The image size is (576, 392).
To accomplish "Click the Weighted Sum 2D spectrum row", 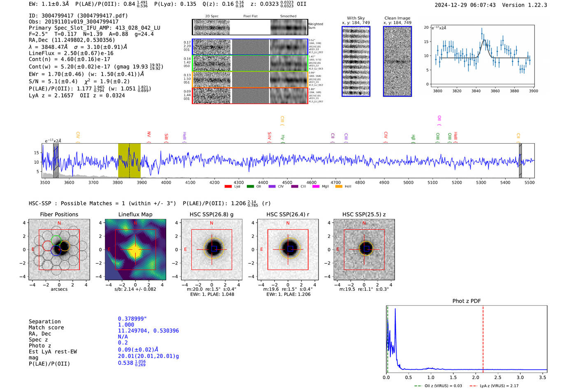I will click(x=250, y=27).
